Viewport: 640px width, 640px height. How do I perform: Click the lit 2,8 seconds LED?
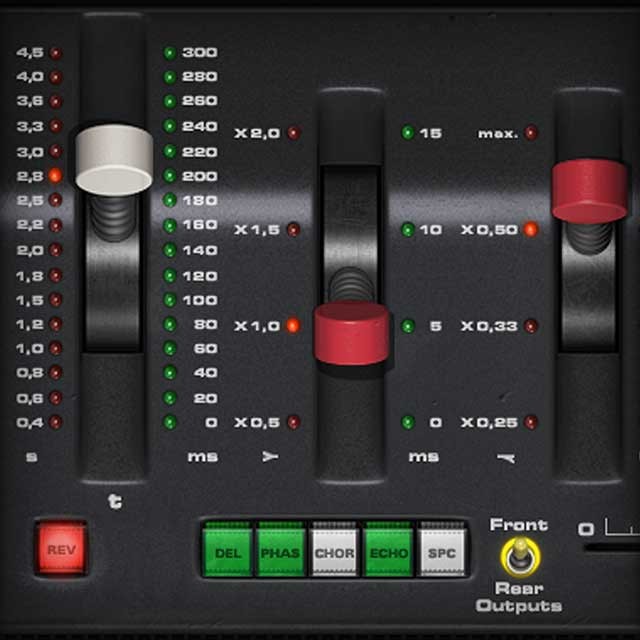[x=55, y=175]
